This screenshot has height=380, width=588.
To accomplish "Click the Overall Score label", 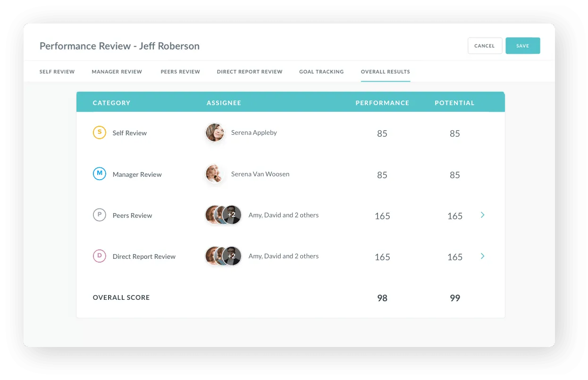I will (121, 297).
